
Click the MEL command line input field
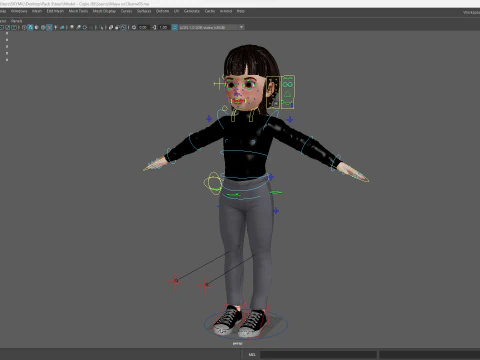tap(318, 354)
